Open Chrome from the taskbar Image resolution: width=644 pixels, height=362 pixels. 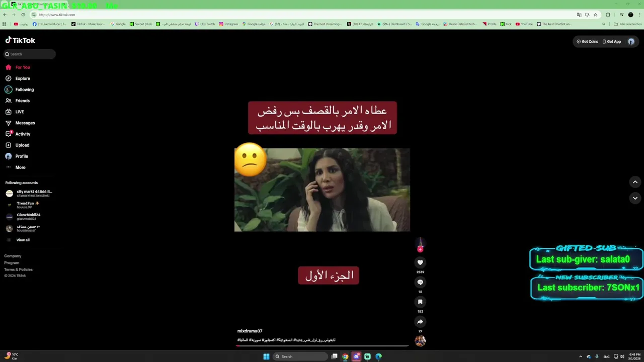345,356
